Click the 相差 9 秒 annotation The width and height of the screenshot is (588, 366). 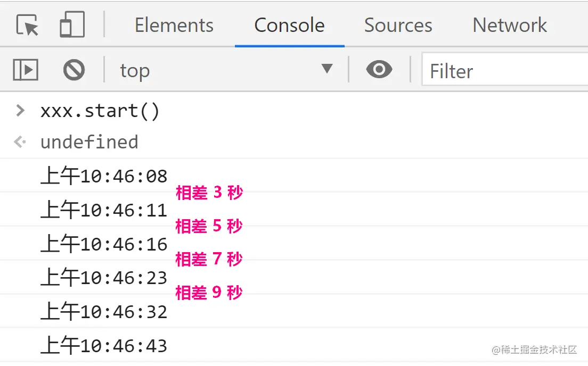pyautogui.click(x=209, y=292)
